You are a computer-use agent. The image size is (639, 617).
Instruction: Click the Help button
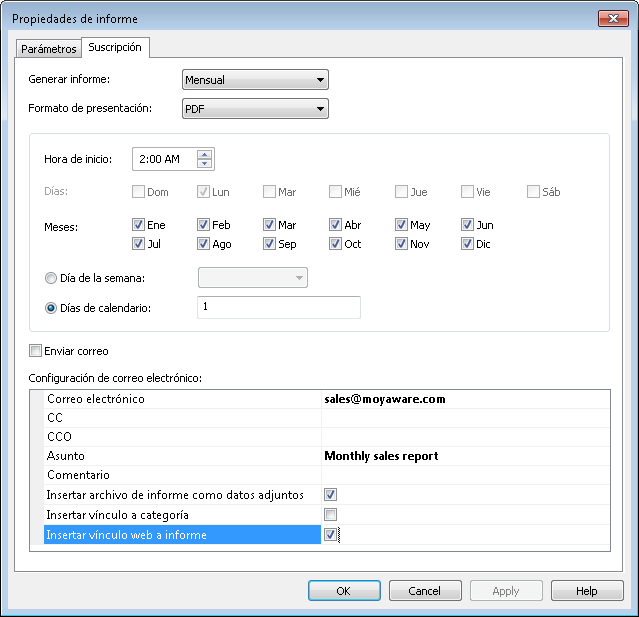pyautogui.click(x=586, y=591)
